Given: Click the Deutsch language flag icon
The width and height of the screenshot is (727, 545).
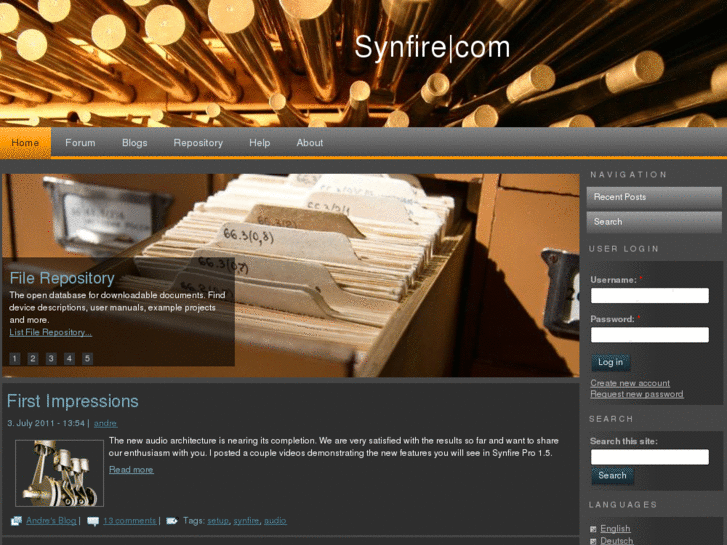Looking at the screenshot, I should coord(593,541).
